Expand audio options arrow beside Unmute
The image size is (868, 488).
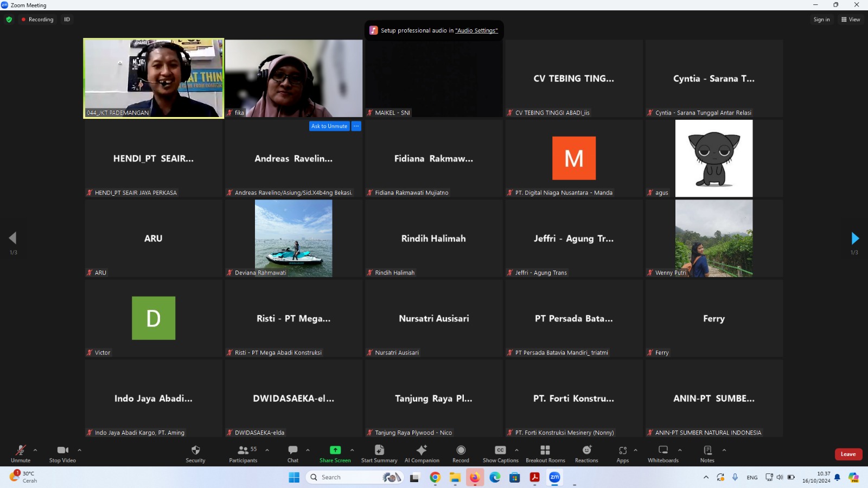[35, 450]
